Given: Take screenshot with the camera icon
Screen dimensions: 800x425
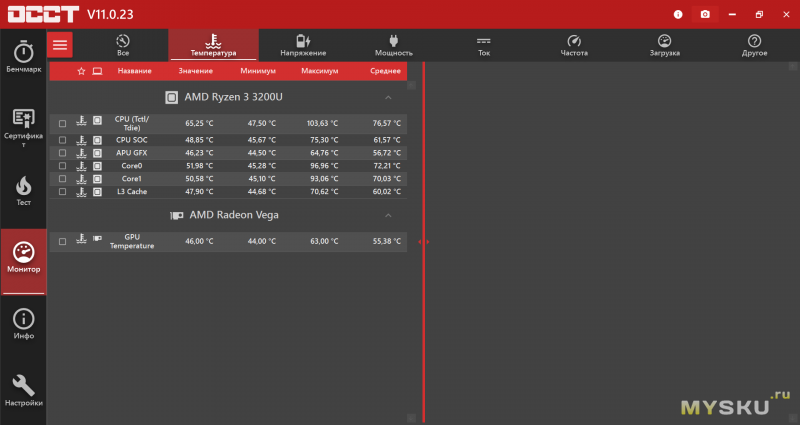Looking at the screenshot, I should click(705, 14).
